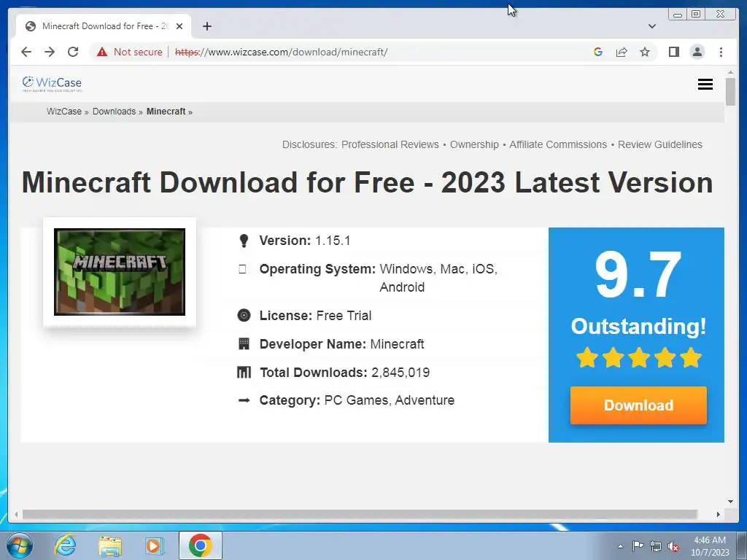Open the Chrome profile menu
The height and width of the screenshot is (560, 747).
tap(697, 52)
